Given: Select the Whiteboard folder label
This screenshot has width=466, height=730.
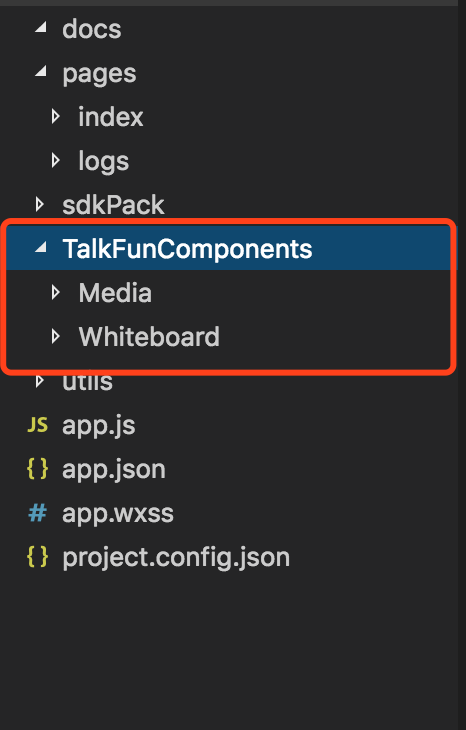Looking at the screenshot, I should pyautogui.click(x=149, y=336).
